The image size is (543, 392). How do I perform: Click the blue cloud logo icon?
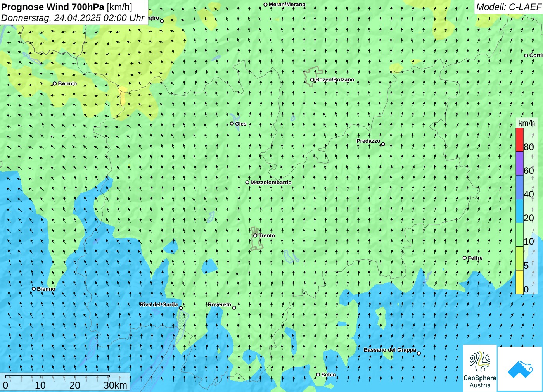point(520,369)
